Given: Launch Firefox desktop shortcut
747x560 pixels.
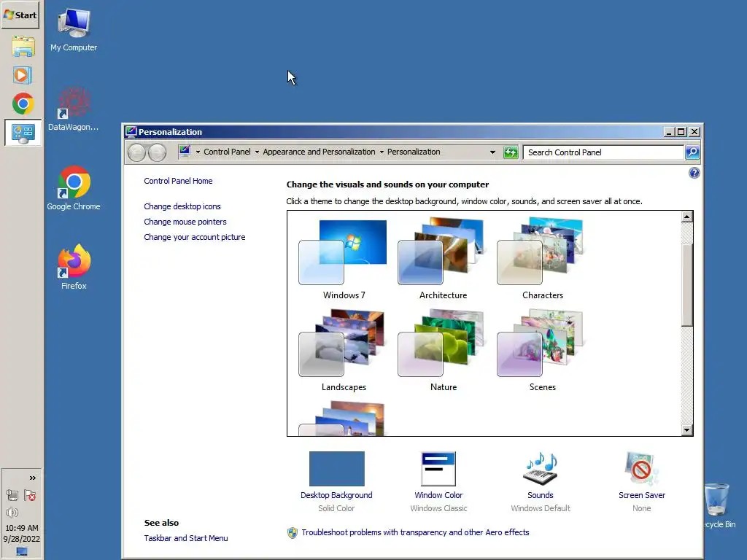Looking at the screenshot, I should (74, 267).
